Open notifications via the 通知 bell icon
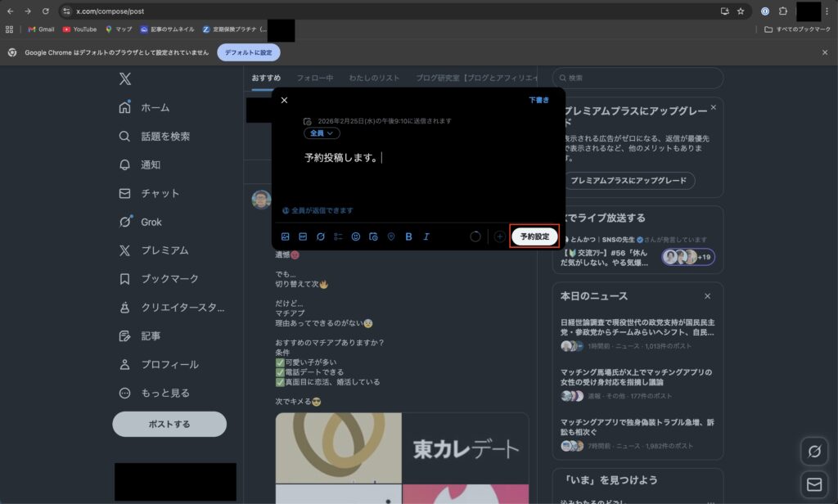 click(151, 164)
